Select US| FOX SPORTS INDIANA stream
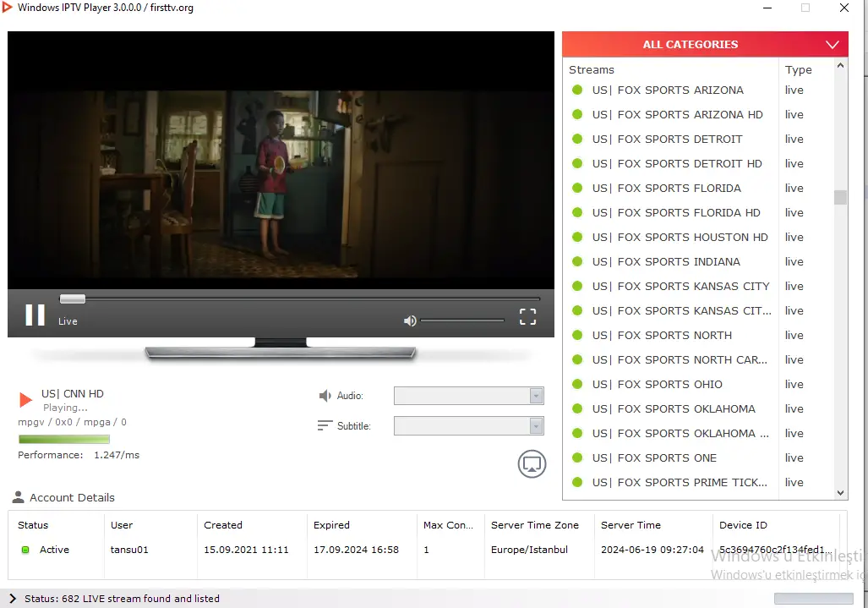 click(x=666, y=262)
